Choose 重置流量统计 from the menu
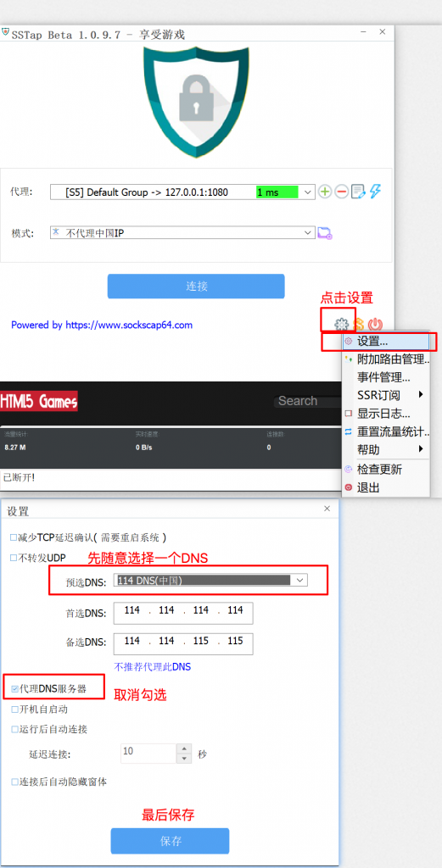The width and height of the screenshot is (442, 868). [x=387, y=431]
